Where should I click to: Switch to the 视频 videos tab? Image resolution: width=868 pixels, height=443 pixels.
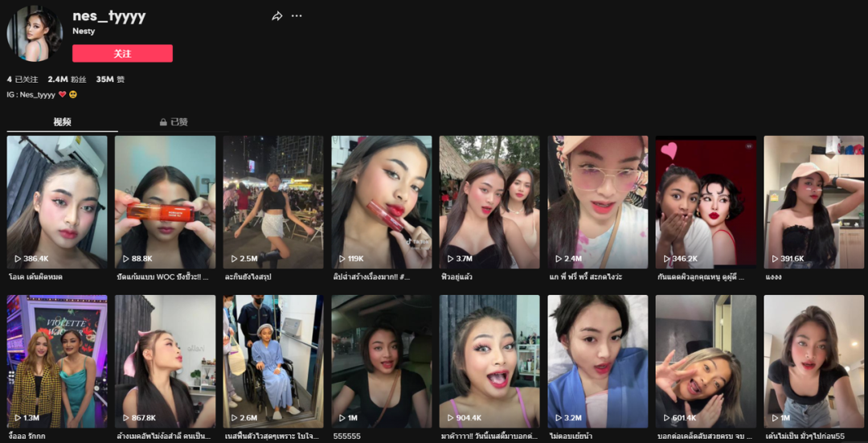coord(62,122)
